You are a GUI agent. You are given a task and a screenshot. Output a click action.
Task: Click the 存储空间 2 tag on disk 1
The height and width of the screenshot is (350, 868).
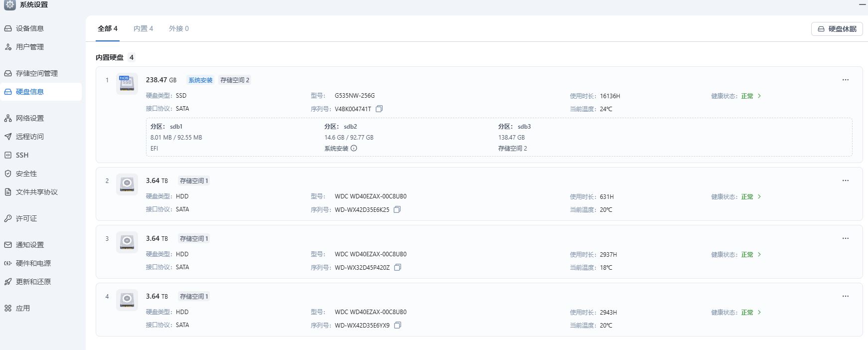235,80
